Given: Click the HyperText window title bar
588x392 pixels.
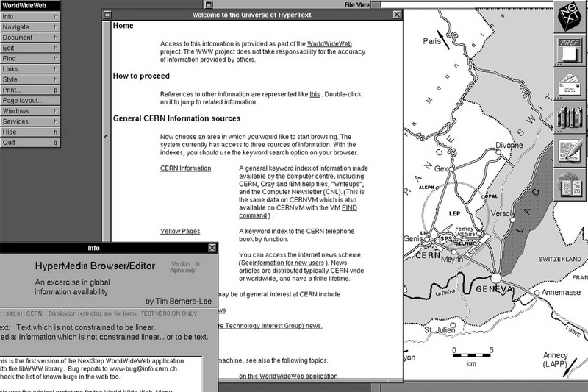Looking at the screenshot, I should (252, 15).
